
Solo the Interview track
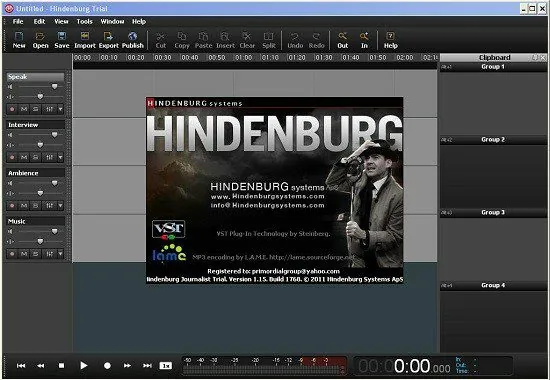pos(36,157)
